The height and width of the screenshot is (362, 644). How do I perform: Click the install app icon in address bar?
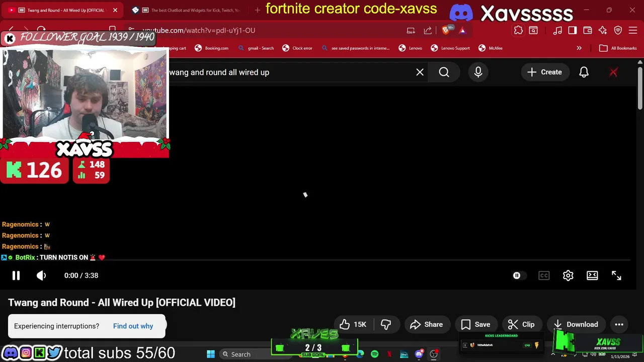pyautogui.click(x=411, y=30)
